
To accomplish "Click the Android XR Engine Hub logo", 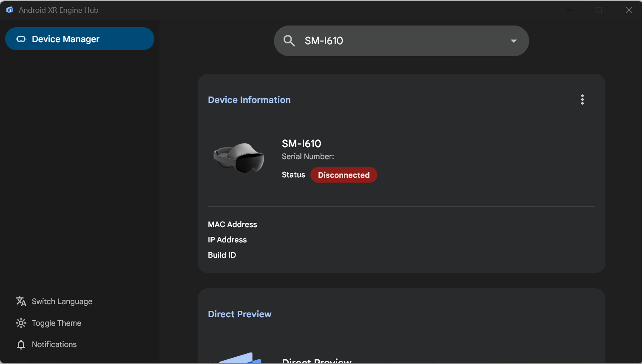I will point(10,10).
